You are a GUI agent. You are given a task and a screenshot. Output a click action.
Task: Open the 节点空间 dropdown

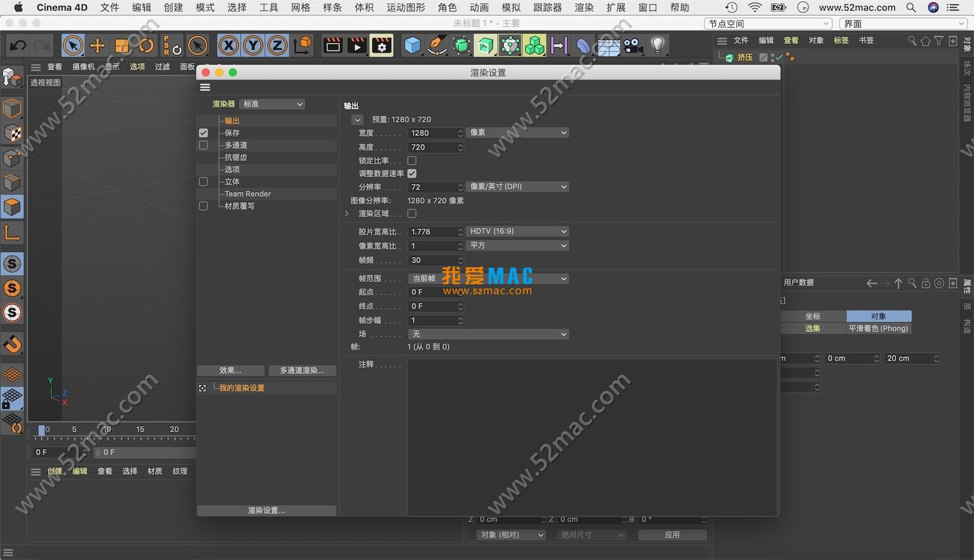coord(768,24)
